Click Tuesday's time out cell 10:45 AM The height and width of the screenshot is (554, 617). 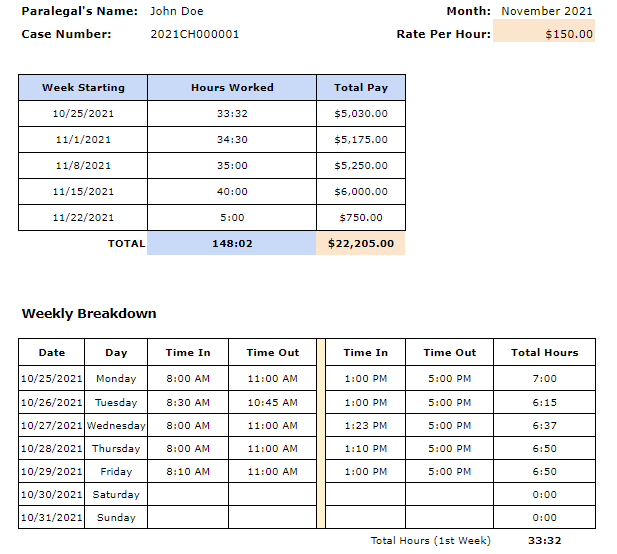tap(273, 403)
